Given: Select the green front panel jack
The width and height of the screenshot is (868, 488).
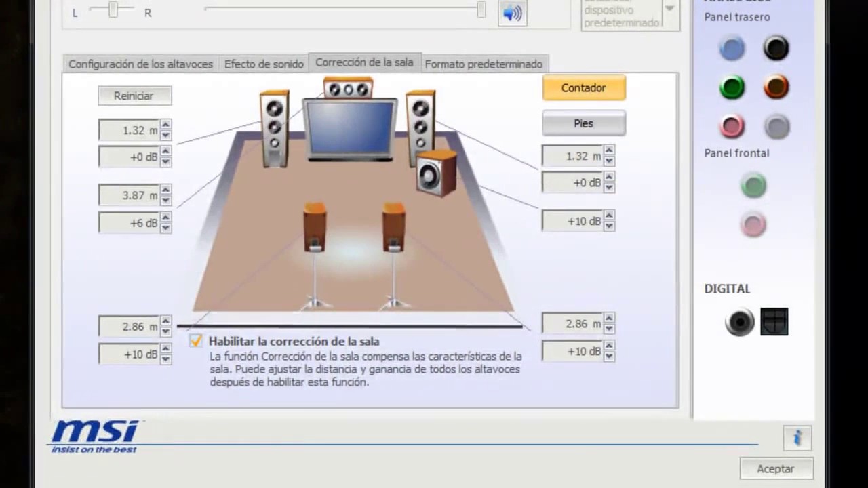Looking at the screenshot, I should (753, 186).
